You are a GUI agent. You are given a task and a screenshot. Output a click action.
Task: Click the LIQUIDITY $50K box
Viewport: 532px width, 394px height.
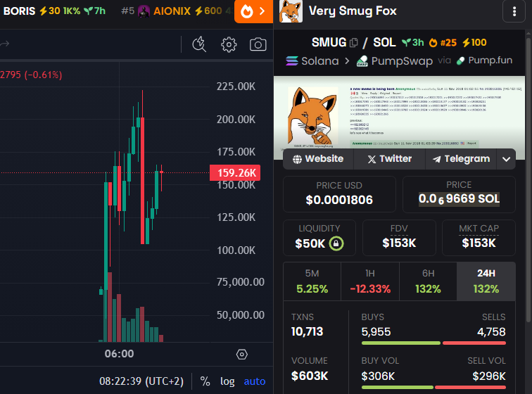[319, 238]
